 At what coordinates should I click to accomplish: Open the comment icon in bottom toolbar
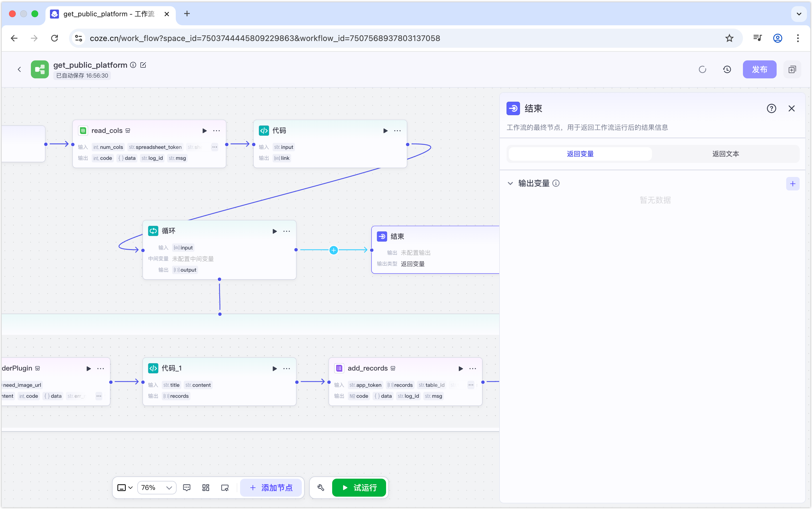186,487
